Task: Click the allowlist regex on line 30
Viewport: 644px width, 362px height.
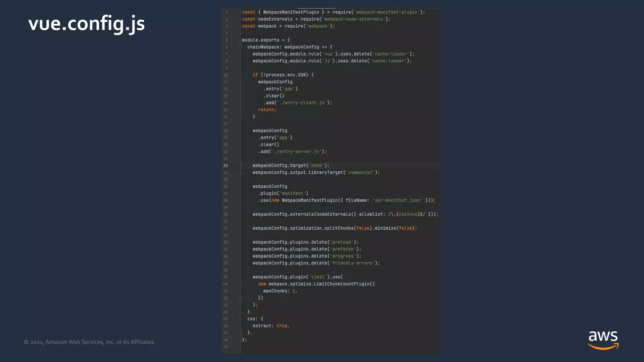Action: (407, 214)
